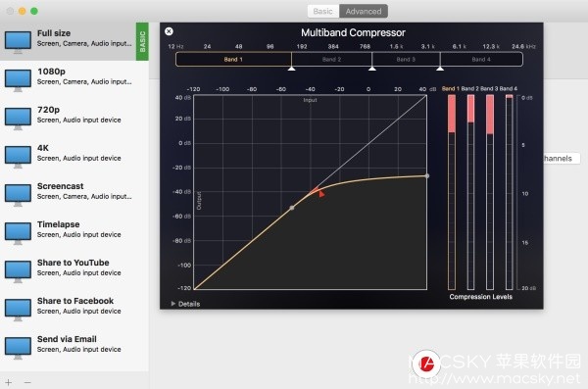Pick the Screencast preset monitor icon
Screen dimensions: 588x389
point(18,195)
